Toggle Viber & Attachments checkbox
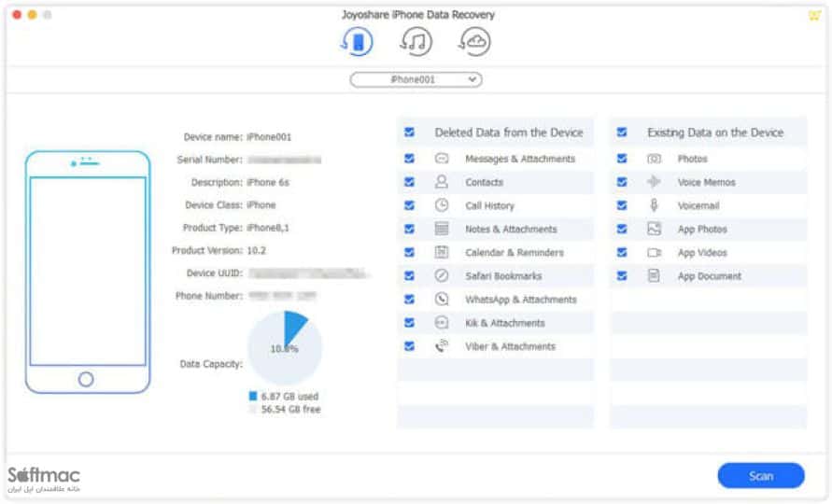 click(x=409, y=346)
